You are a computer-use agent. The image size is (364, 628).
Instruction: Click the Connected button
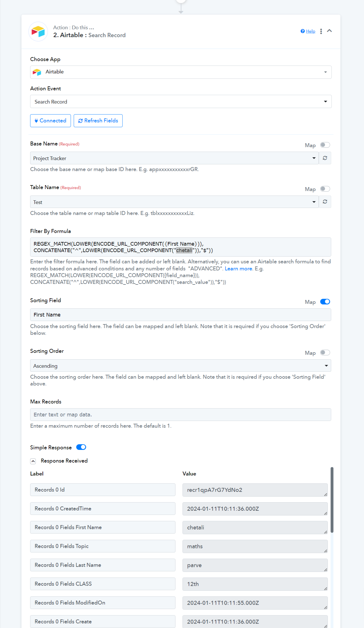pos(50,121)
